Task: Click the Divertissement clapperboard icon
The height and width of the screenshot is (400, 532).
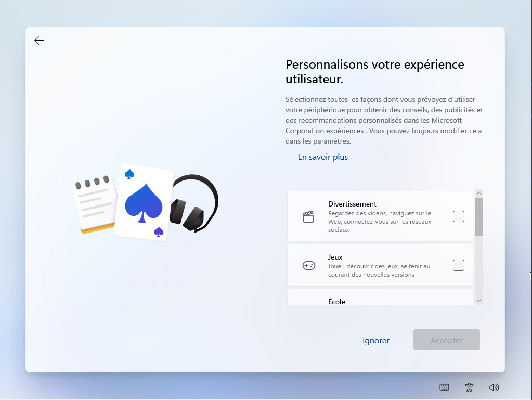Action: pos(308,217)
